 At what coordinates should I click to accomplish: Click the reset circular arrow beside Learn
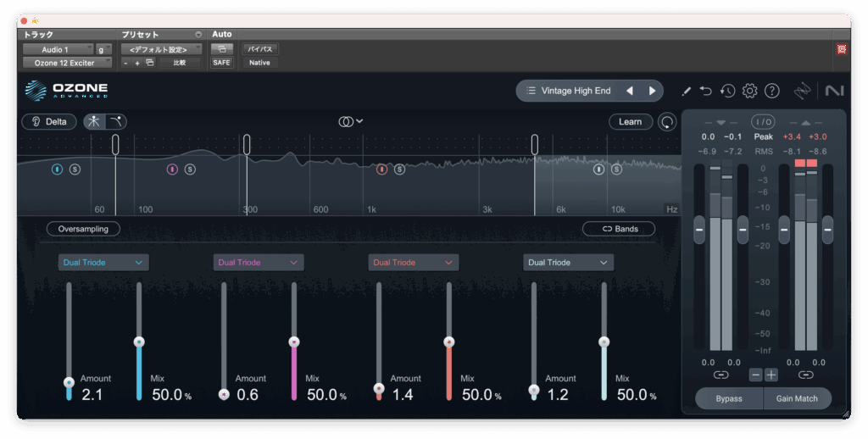click(668, 122)
